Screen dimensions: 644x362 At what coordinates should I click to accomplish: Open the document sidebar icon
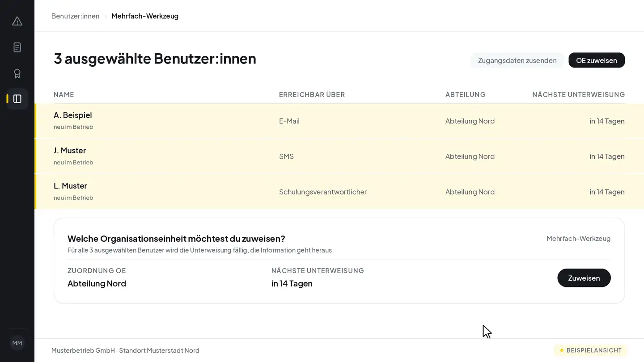point(17,47)
